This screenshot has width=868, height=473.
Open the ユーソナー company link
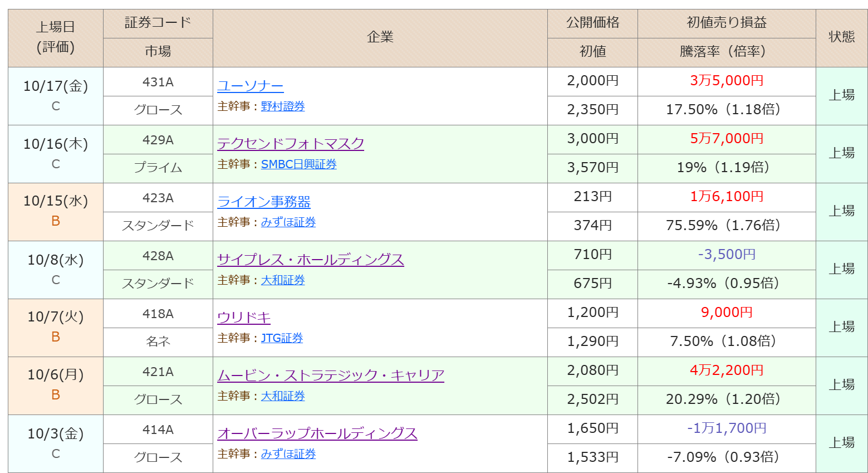point(250,86)
